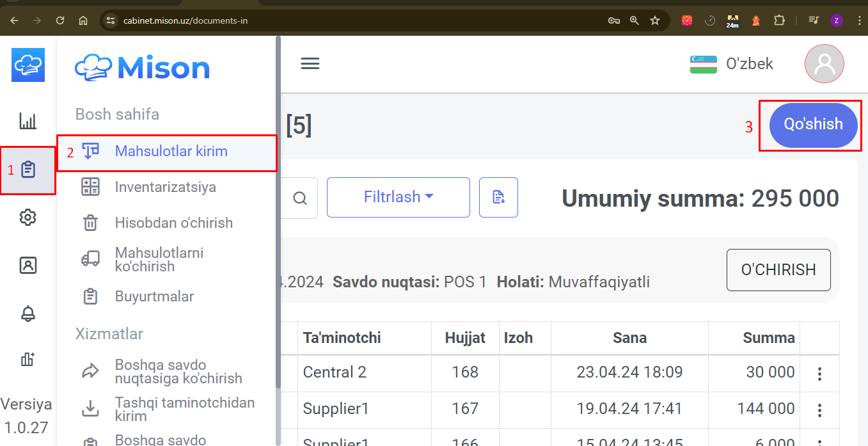Open the O'zbek language selector
868x446 pixels.
click(x=732, y=64)
